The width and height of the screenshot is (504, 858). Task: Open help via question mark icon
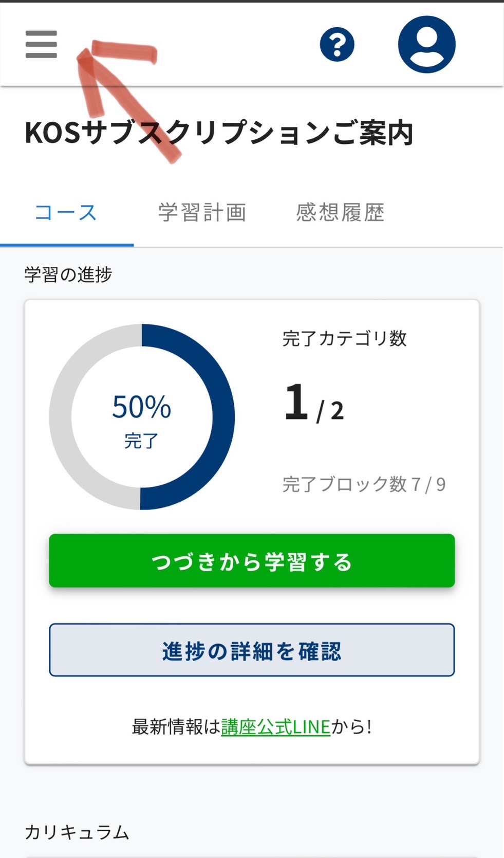337,45
